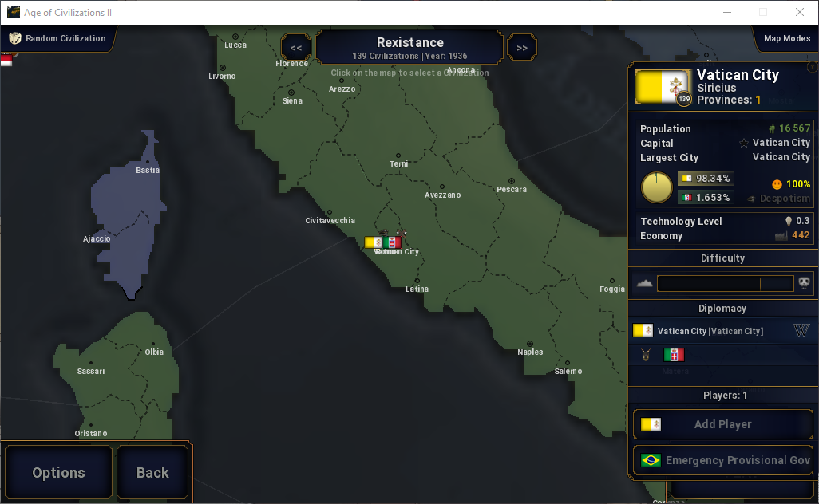The width and height of the screenshot is (819, 504).
Task: Click the Livorno city marker
Action: click(223, 68)
